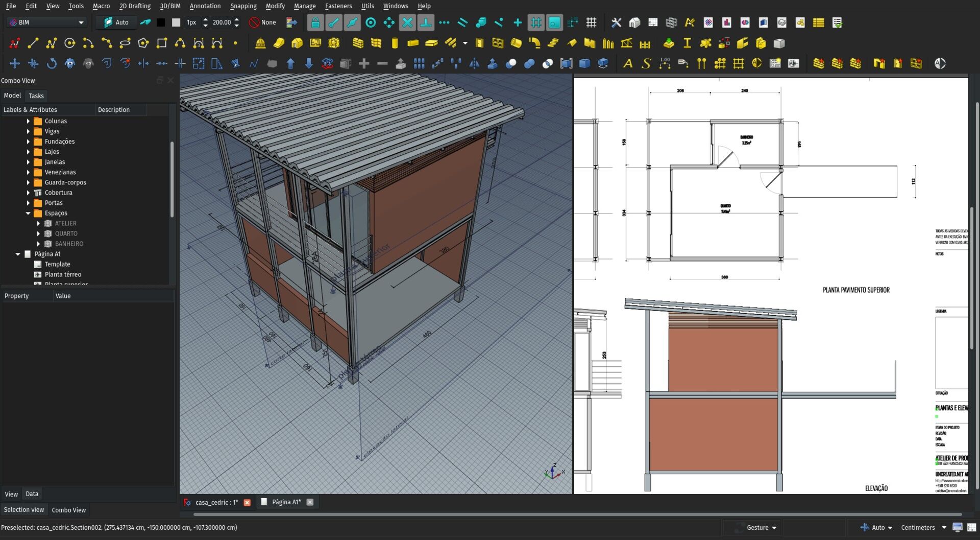
Task: Select the Rotate tool
Action: point(52,64)
